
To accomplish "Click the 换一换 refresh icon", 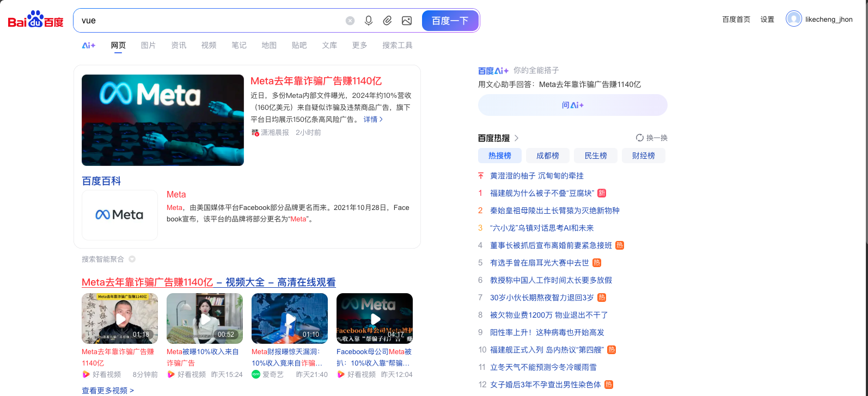I will (640, 138).
